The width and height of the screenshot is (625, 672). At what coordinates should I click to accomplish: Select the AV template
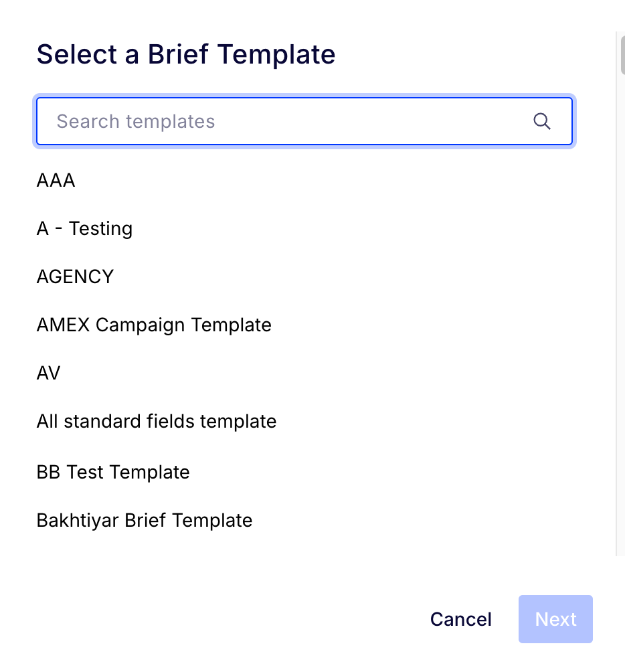point(48,373)
